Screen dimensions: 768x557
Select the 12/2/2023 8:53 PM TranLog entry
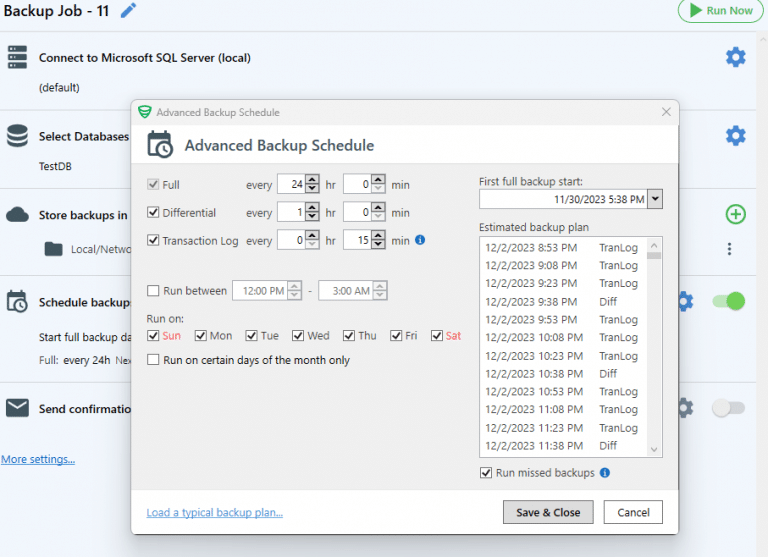pos(563,247)
